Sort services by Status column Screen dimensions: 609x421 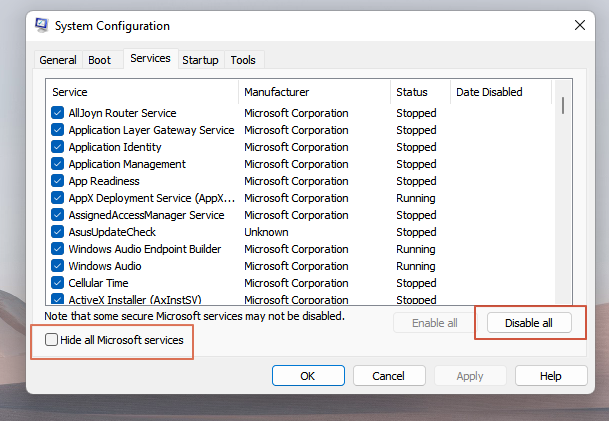pos(420,92)
